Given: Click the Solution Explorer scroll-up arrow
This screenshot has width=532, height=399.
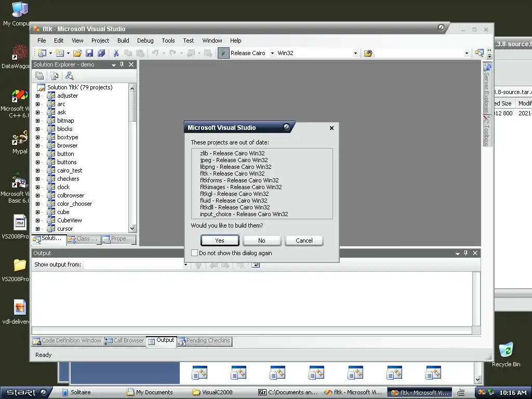Looking at the screenshot, I should coord(132,88).
